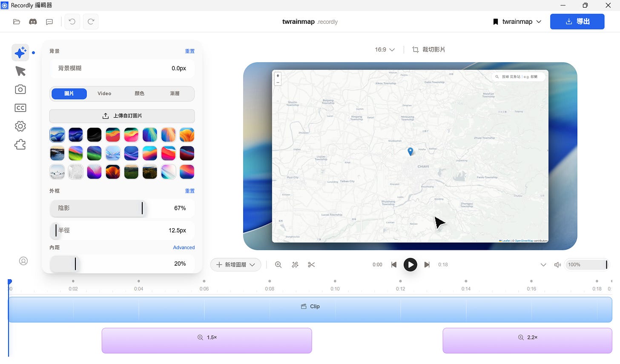Open the Discord community icon
620x364 pixels.
pos(33,22)
